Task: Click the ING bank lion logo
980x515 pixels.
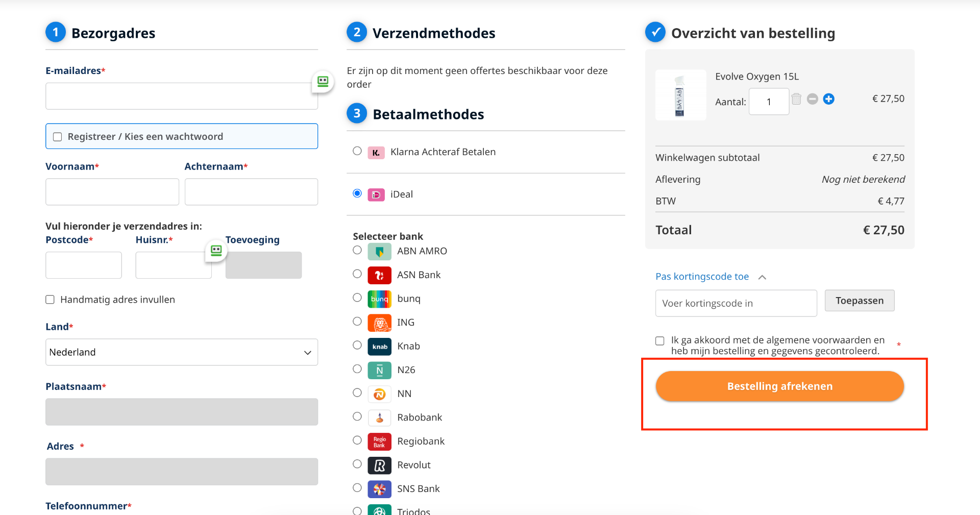Action: (x=379, y=323)
